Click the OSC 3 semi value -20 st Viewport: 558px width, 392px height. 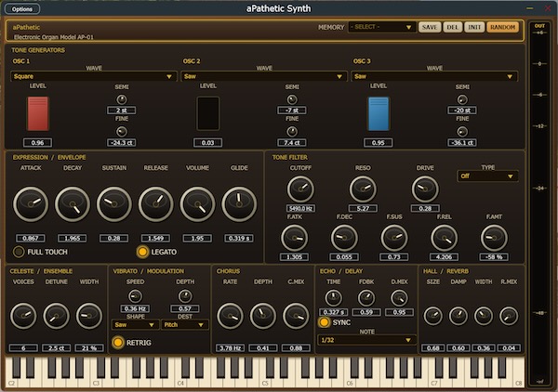coord(462,111)
